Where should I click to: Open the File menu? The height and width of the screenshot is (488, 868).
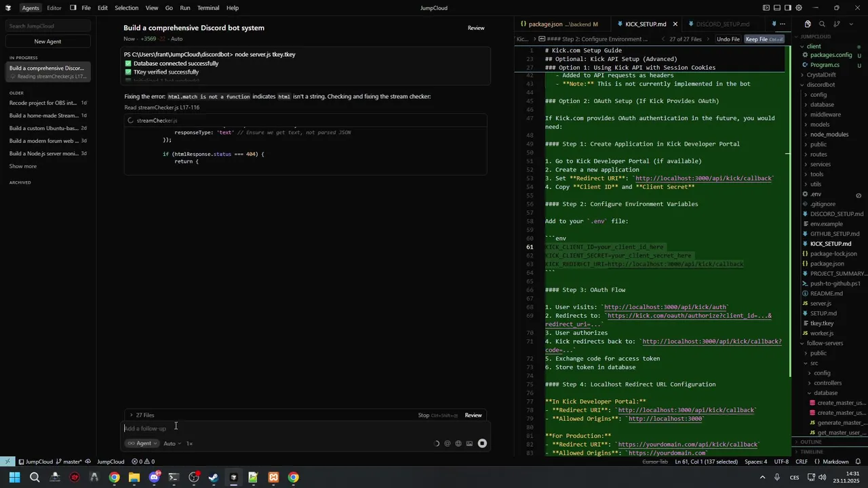coord(86,8)
